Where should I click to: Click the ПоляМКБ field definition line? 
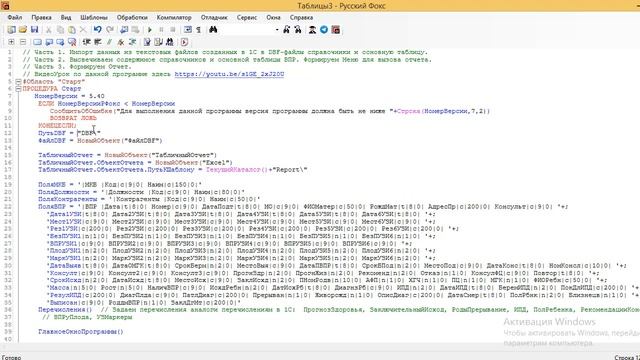(x=120, y=184)
